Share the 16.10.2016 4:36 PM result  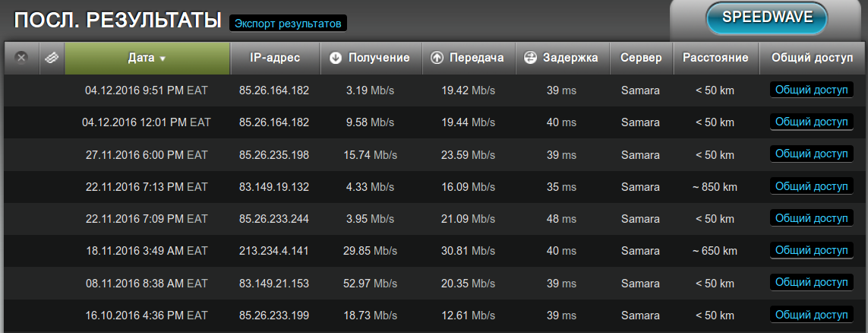click(811, 314)
